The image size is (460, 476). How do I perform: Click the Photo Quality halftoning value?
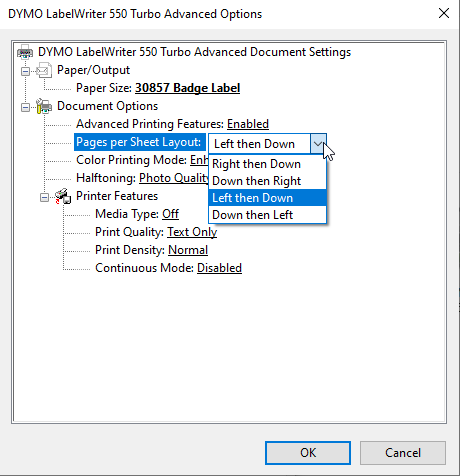(x=174, y=178)
